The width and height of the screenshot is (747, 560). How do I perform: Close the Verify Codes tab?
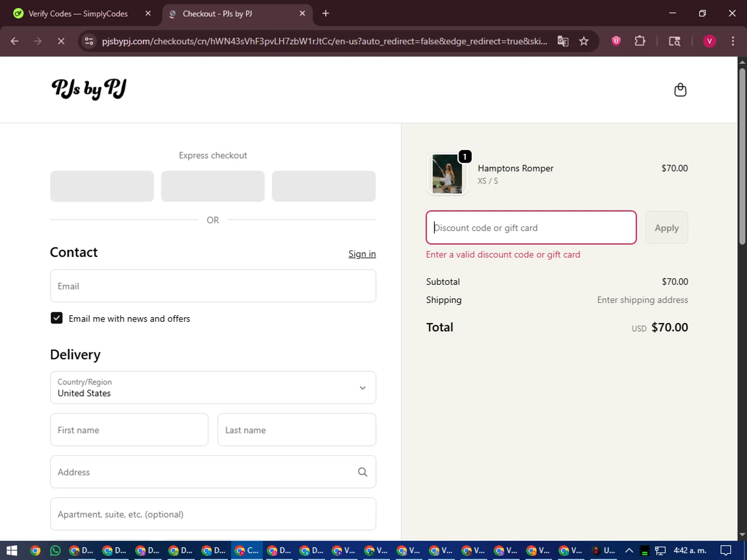148,13
